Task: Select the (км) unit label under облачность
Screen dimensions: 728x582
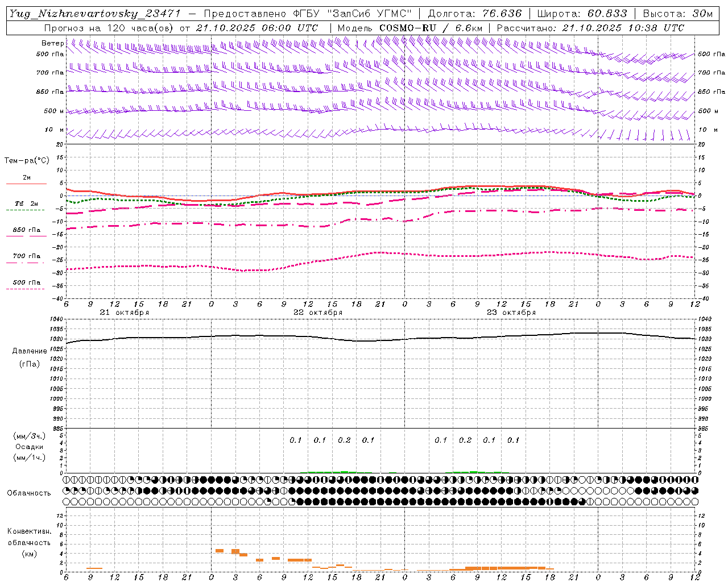Action: coord(30,554)
